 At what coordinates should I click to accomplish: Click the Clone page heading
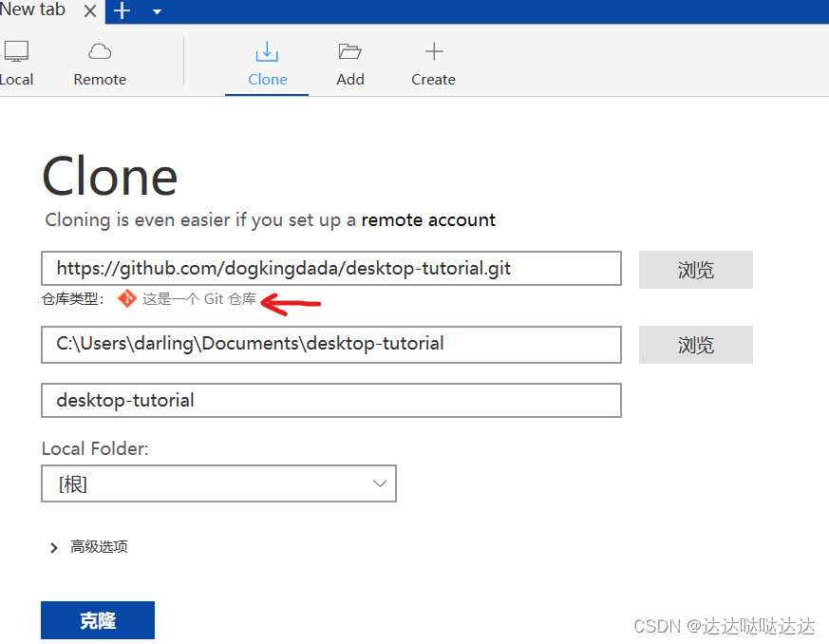click(110, 177)
